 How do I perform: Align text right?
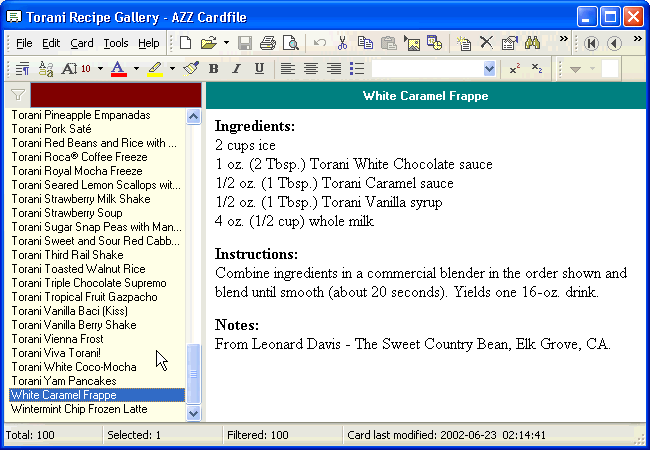[x=334, y=68]
